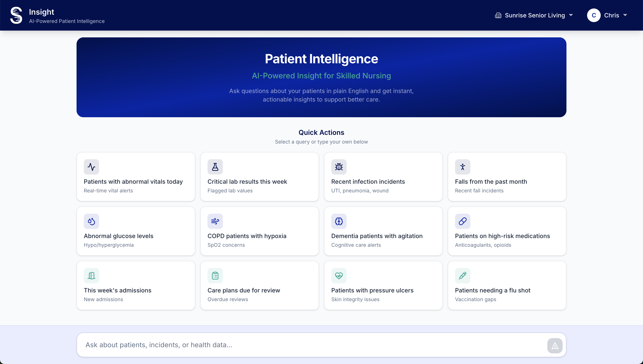Click the syringe icon for flu shots
643x364 pixels.
(x=462, y=275)
